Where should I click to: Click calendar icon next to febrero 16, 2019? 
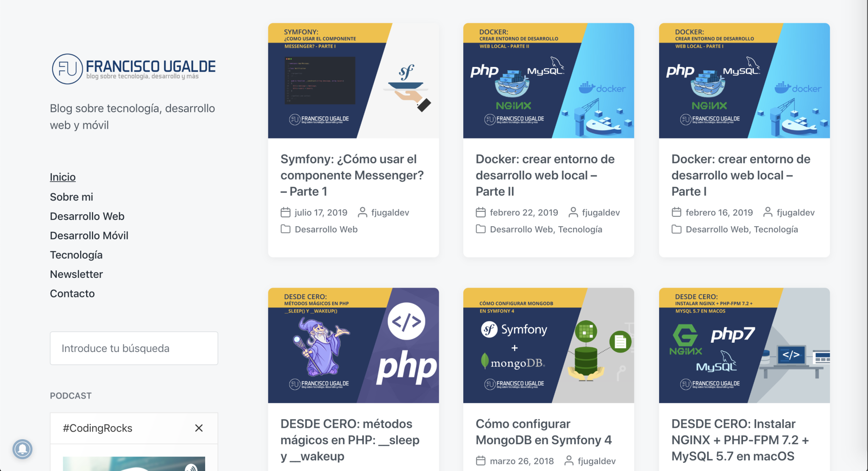(x=676, y=212)
